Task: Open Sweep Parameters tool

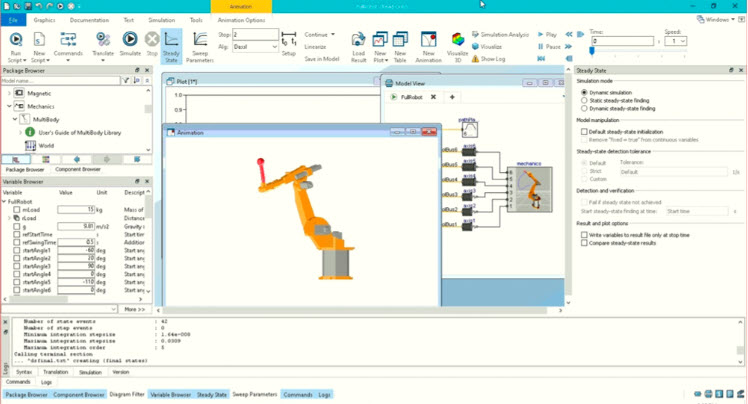Action: 200,44
